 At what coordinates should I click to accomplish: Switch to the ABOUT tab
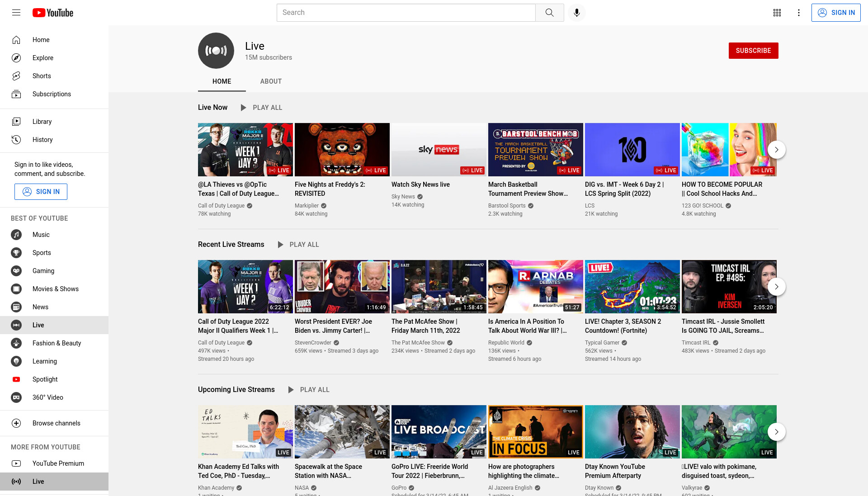click(x=271, y=81)
